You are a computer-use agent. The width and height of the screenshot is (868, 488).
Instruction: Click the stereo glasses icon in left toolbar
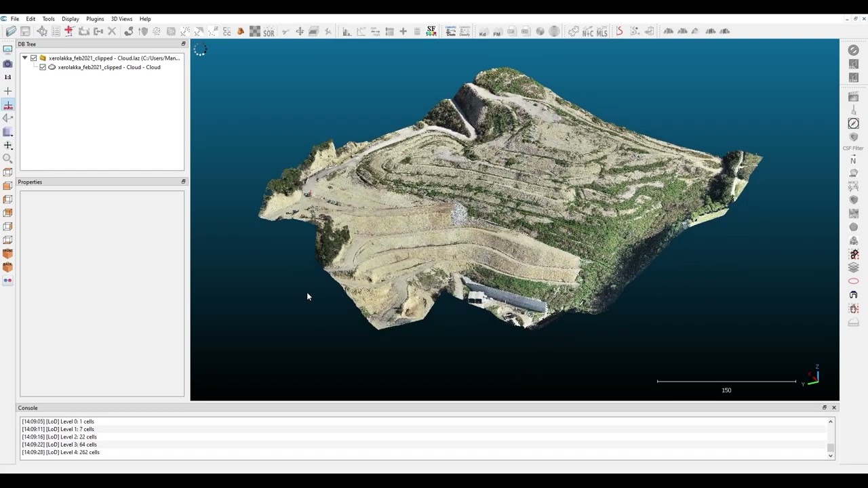[7, 281]
